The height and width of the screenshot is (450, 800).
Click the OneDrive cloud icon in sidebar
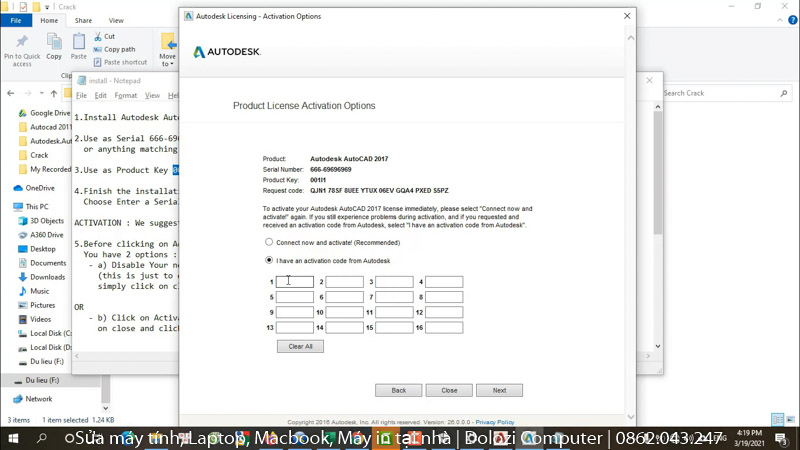point(18,188)
